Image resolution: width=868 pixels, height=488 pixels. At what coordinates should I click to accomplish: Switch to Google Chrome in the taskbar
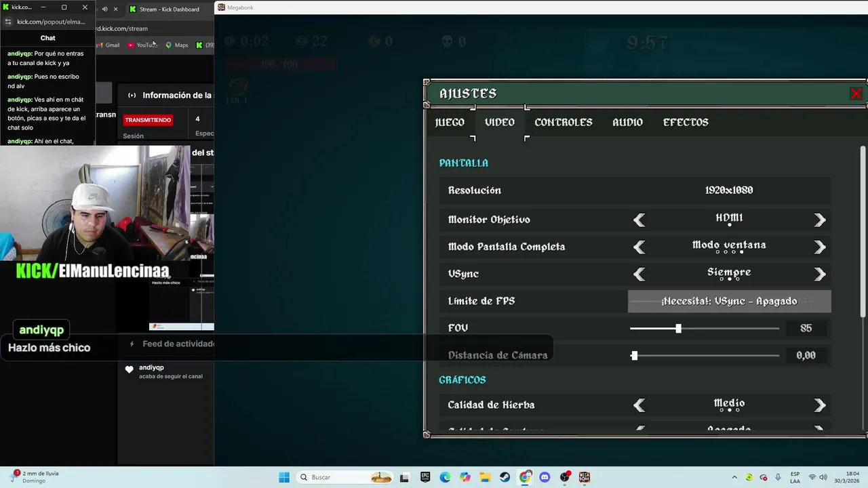(525, 477)
